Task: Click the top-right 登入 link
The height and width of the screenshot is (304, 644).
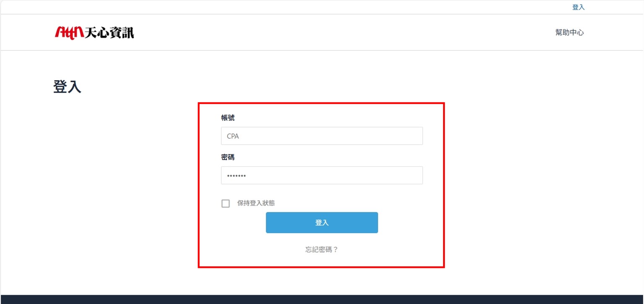Action: pos(578,7)
